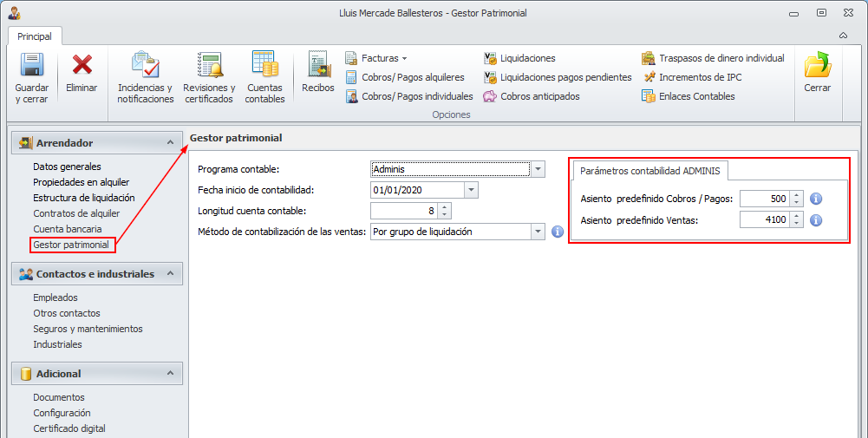Open Configuración
Viewport: 868px width, 438px height.
62,413
